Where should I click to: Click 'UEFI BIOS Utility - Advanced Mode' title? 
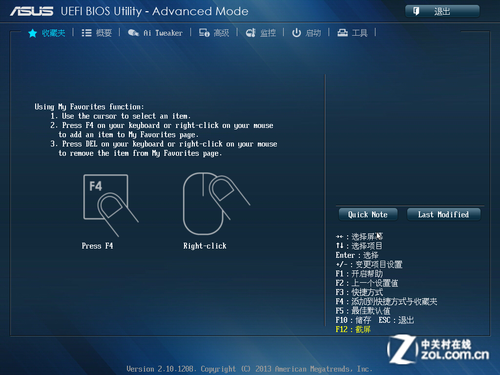pos(154,11)
